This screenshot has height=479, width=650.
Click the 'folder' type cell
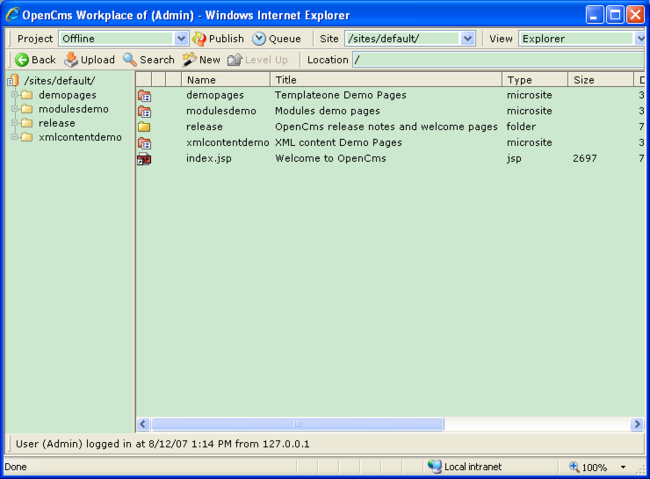pyautogui.click(x=521, y=127)
